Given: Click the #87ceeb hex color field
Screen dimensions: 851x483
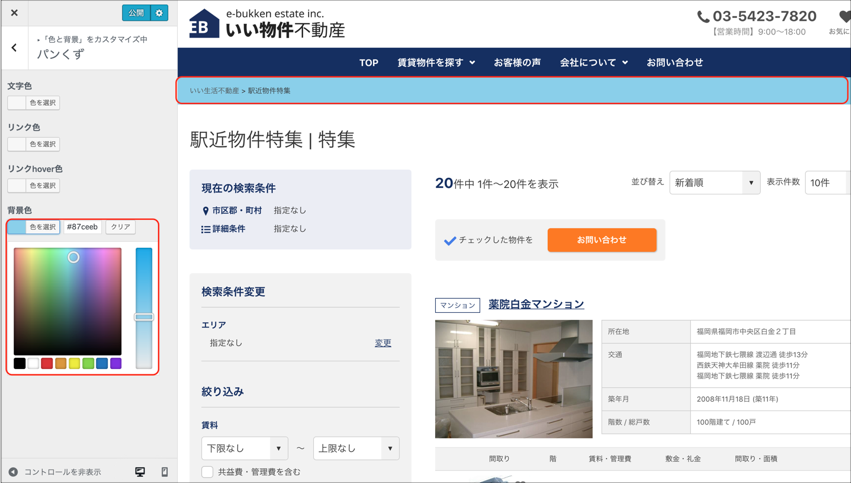Looking at the screenshot, I should point(82,227).
